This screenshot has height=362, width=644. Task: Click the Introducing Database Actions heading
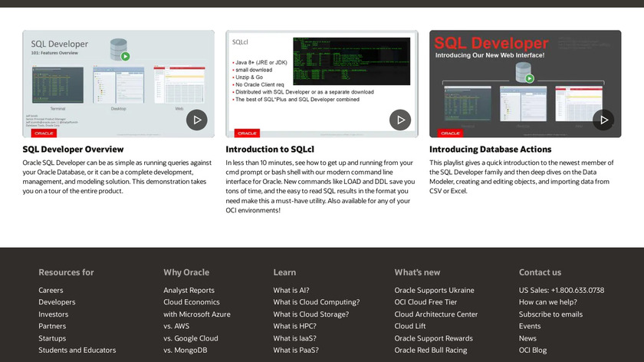coord(491,149)
